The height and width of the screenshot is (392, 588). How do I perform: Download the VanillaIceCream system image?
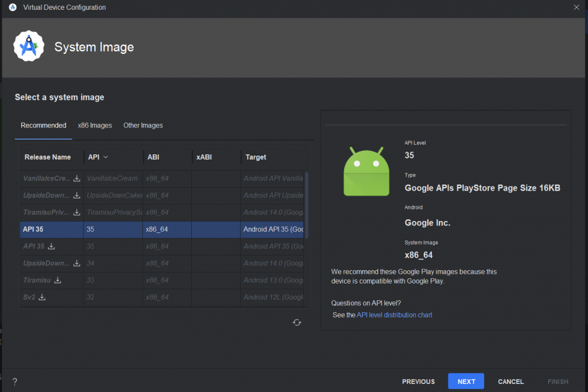[77, 178]
